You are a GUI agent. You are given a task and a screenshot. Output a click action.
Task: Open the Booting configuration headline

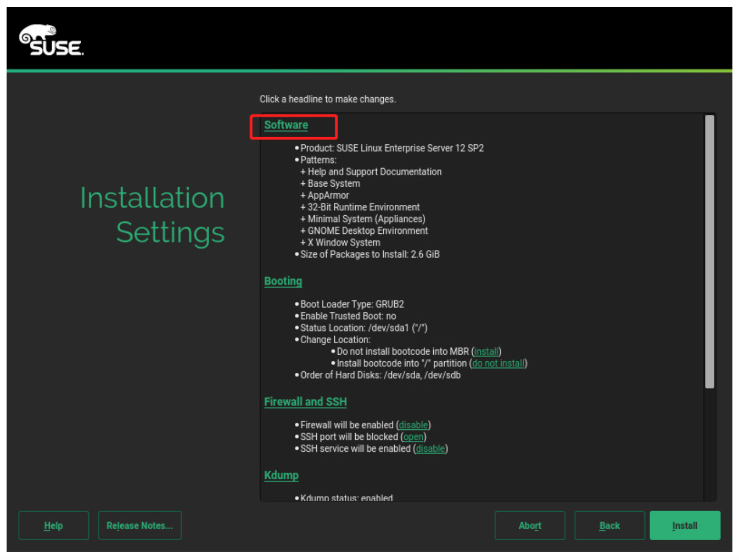coord(283,281)
